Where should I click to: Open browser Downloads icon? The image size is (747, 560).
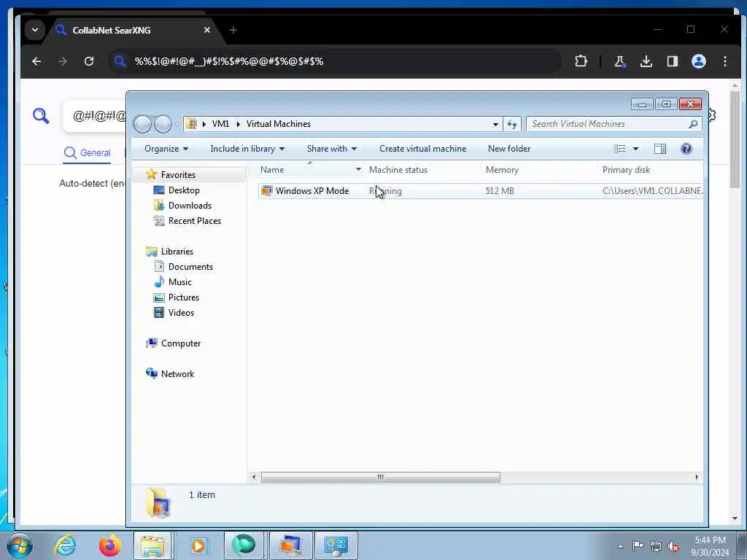tap(646, 61)
